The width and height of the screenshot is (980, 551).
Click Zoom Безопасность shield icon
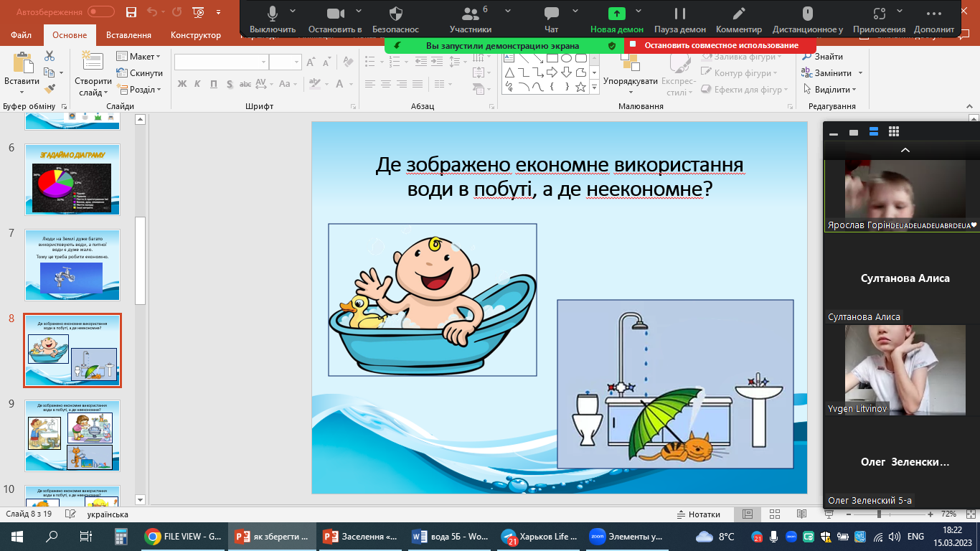(x=396, y=19)
